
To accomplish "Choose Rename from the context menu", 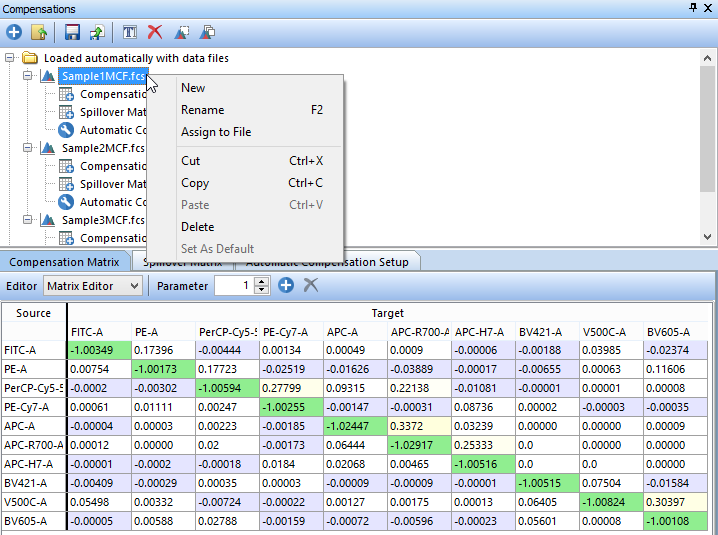I will click(202, 110).
